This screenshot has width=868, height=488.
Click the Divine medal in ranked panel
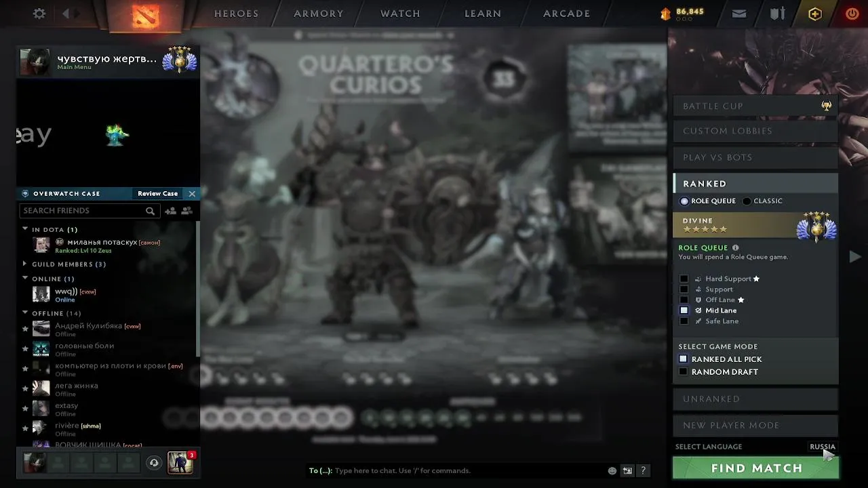(x=816, y=226)
